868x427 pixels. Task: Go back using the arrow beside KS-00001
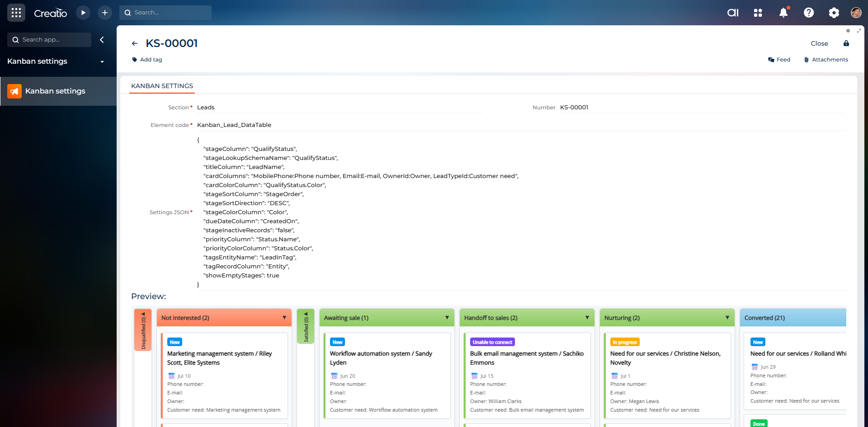tap(135, 43)
